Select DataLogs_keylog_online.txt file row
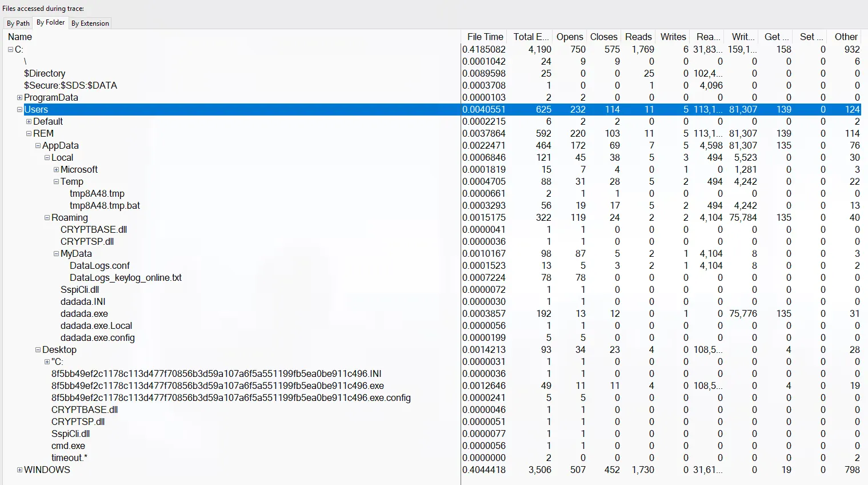 (x=125, y=278)
